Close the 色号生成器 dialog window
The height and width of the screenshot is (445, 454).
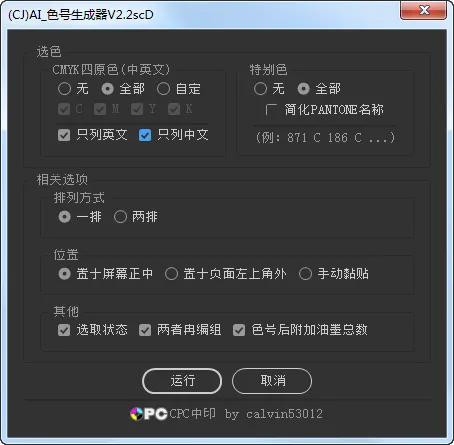coord(423,10)
